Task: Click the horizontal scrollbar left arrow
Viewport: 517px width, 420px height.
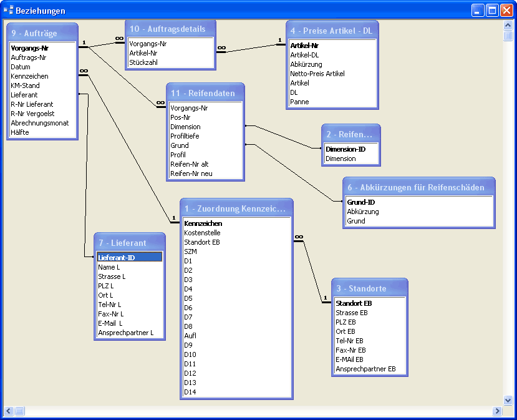Action: pyautogui.click(x=9, y=411)
